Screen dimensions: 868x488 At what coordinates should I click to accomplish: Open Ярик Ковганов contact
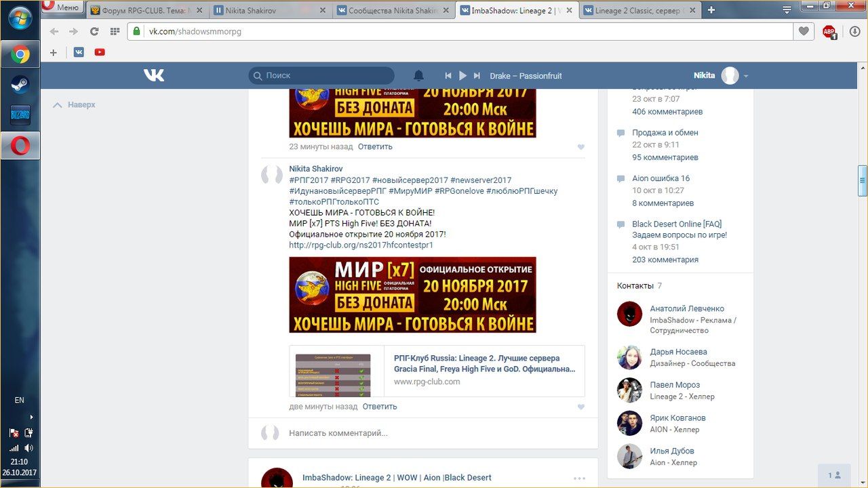678,418
